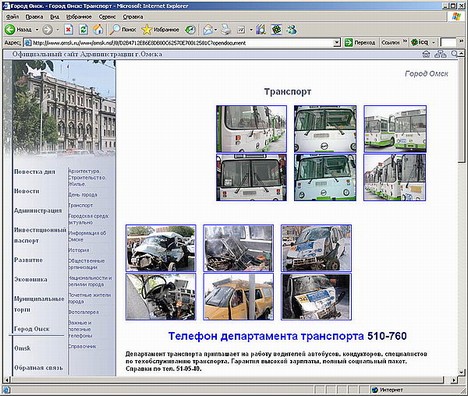Image resolution: width=468 pixels, height=396 pixels.
Task: Click the page icon at the status bar's start
Action: (x=6, y=389)
